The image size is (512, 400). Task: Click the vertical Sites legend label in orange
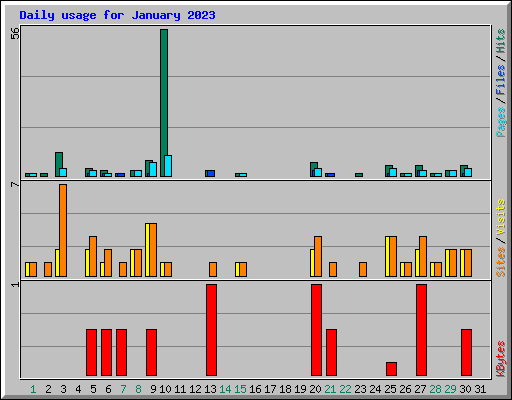[500, 262]
